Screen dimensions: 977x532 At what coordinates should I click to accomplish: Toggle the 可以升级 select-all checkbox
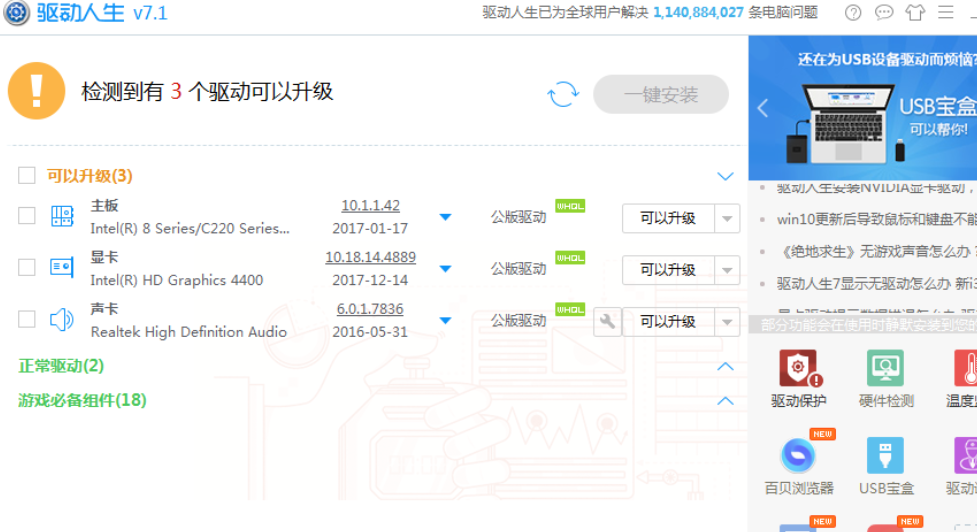(27, 176)
